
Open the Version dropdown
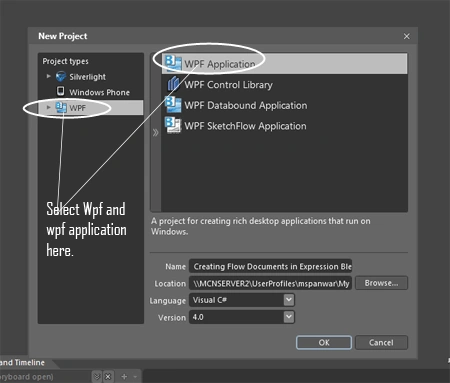tap(289, 317)
